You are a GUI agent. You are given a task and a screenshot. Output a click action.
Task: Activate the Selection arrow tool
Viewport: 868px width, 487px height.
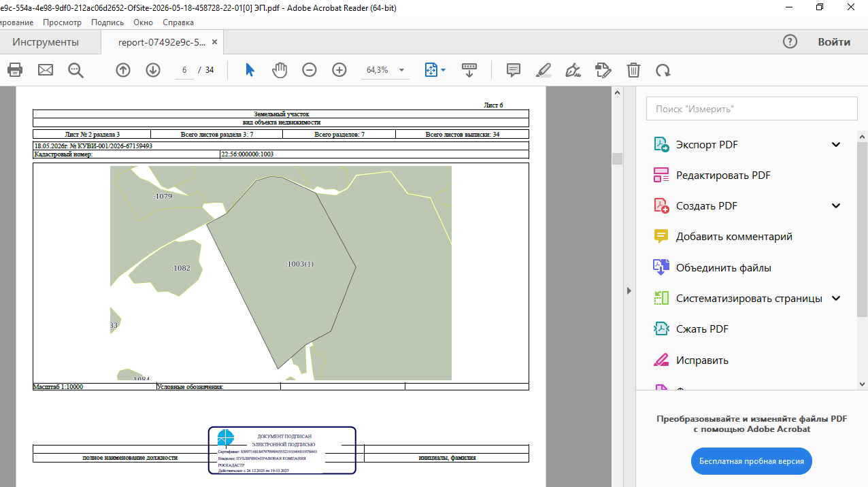pyautogui.click(x=250, y=70)
